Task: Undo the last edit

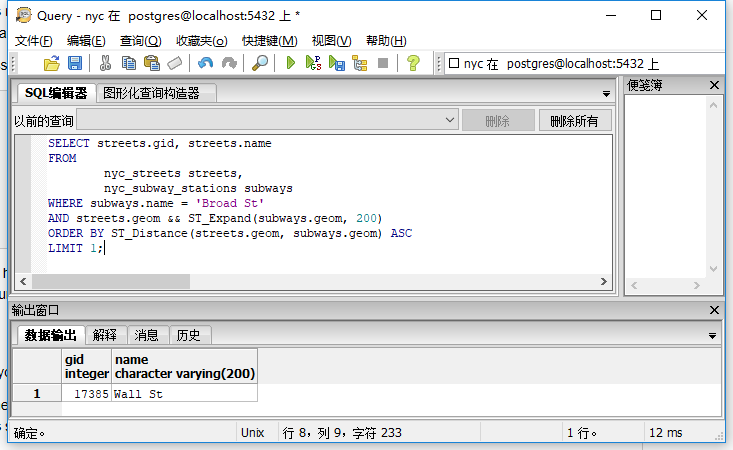Action: pyautogui.click(x=205, y=63)
